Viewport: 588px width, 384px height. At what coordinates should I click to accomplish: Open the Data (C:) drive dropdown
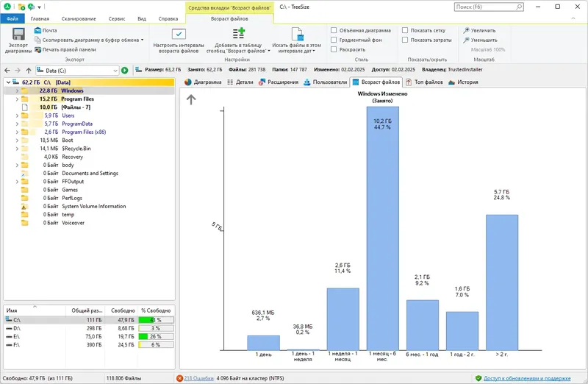[115, 71]
